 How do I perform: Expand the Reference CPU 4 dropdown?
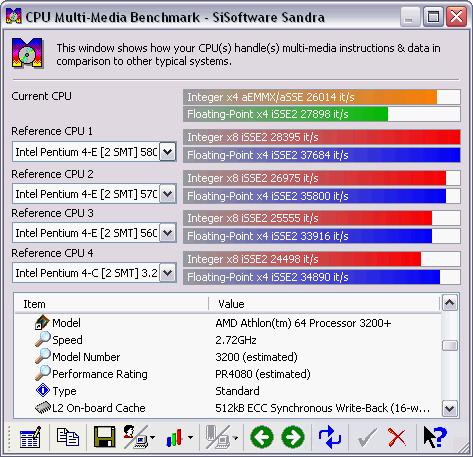pos(167,273)
